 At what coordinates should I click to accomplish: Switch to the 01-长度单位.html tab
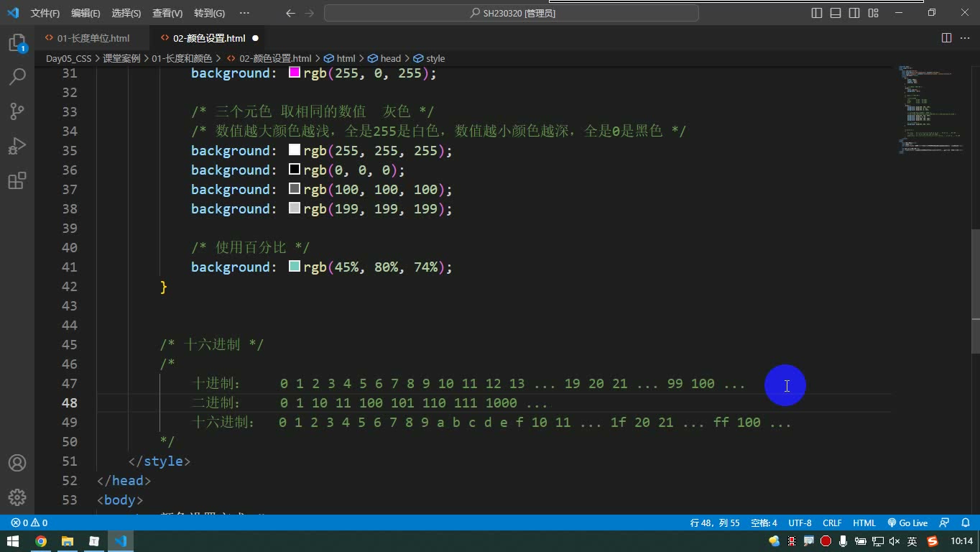click(93, 38)
